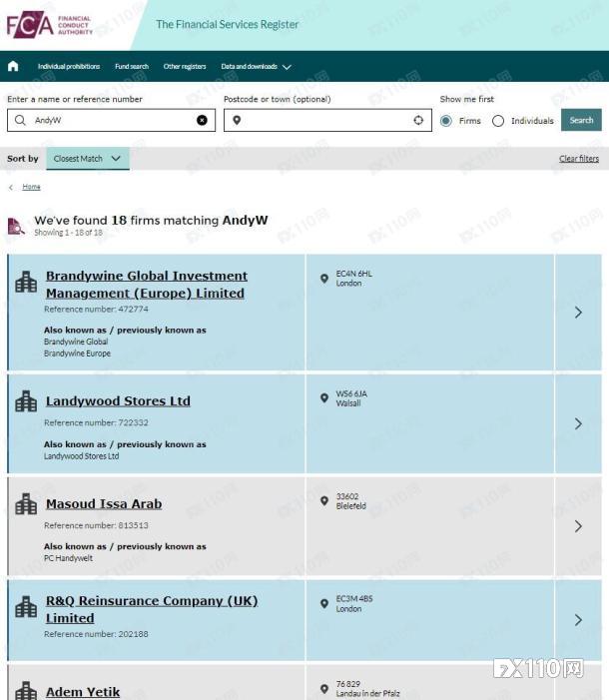Expand R&Q Reinsurance result with right chevron
The width and height of the screenshot is (609, 700).
(578, 620)
